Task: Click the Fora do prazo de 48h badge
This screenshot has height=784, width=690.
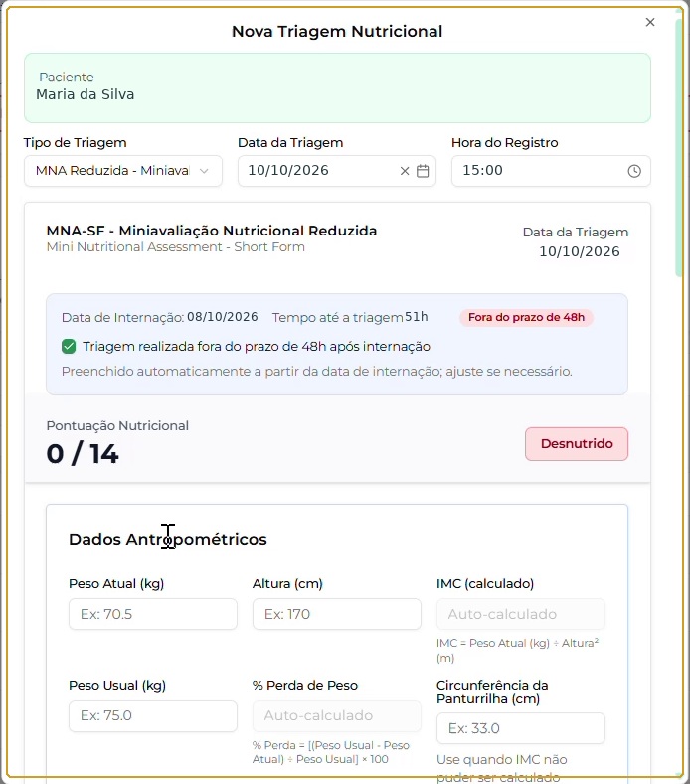Action: click(x=526, y=318)
